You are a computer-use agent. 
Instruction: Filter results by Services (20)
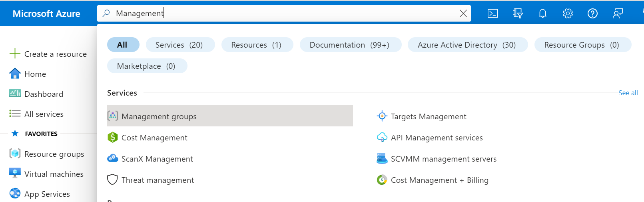click(180, 45)
